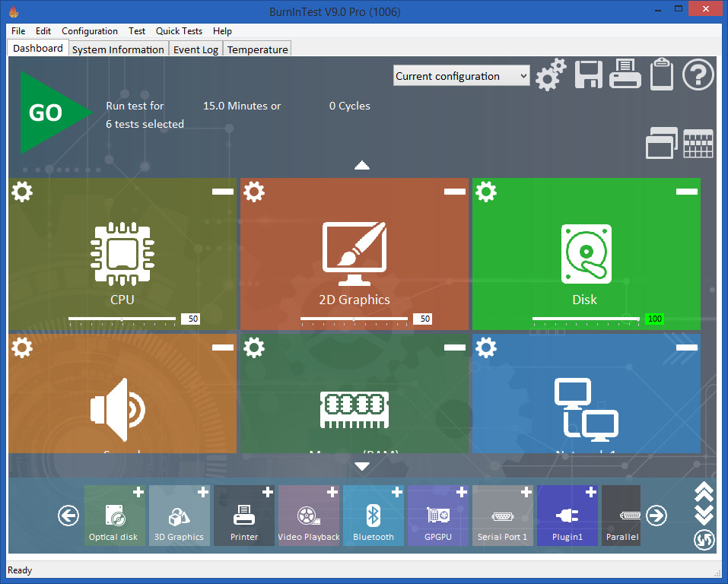Click the double up chevron icon
This screenshot has height=584, width=728.
(704, 492)
